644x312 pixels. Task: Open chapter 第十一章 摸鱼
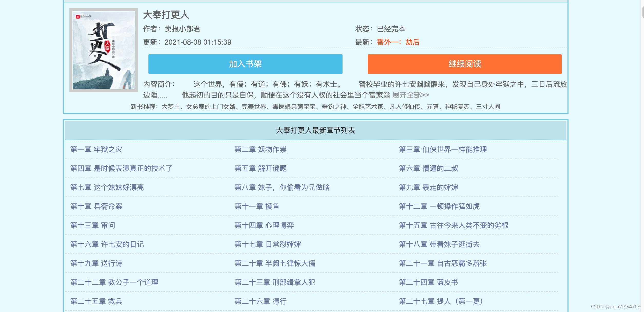click(x=257, y=206)
